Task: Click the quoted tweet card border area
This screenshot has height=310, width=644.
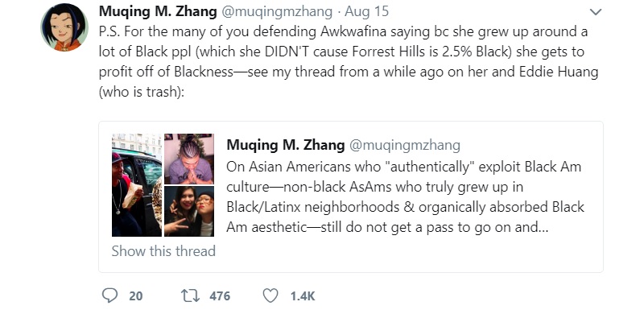Action: 351,196
